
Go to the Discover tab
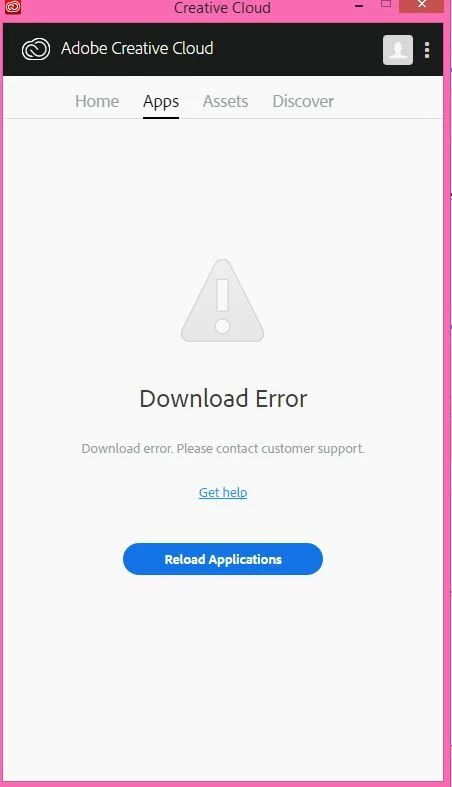(303, 101)
